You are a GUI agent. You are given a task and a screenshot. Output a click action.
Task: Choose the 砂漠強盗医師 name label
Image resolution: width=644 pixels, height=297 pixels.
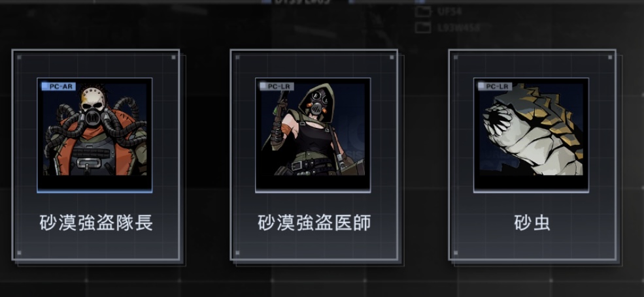click(x=314, y=223)
